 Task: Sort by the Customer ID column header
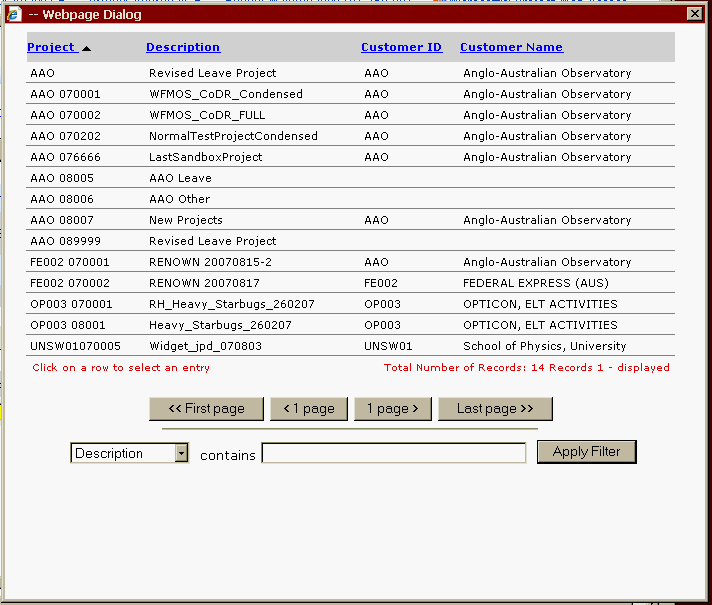(x=401, y=47)
